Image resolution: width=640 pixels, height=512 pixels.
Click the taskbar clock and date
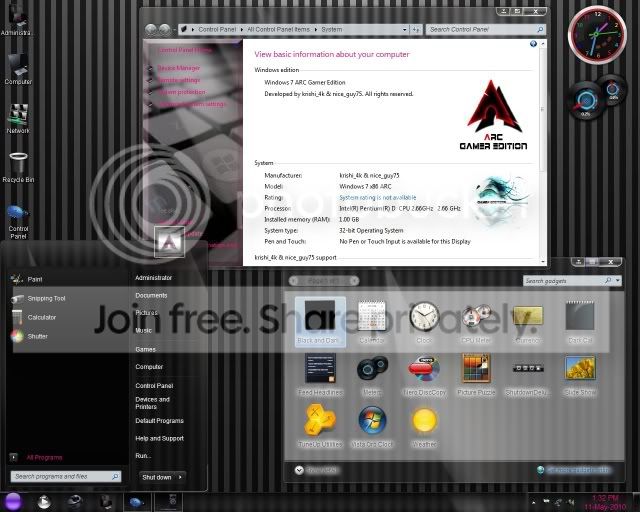click(605, 503)
